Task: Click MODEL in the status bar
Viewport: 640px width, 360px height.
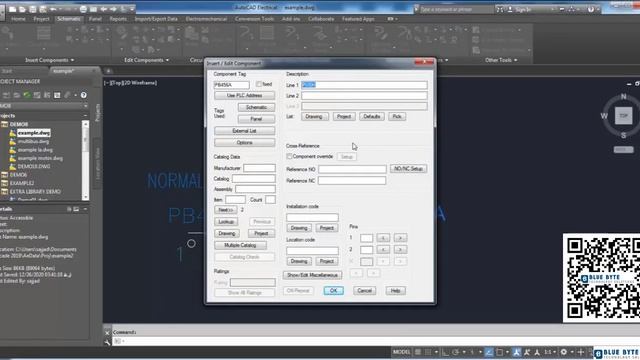Action: (401, 352)
